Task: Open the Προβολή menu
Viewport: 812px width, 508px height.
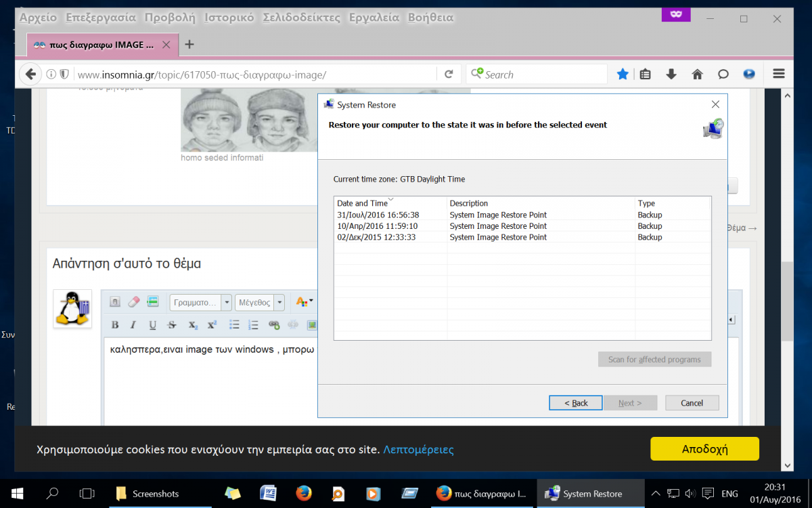Action: (170, 18)
